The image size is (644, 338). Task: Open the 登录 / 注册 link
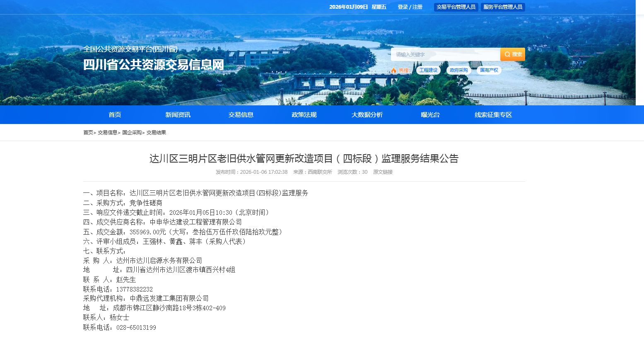(x=410, y=7)
